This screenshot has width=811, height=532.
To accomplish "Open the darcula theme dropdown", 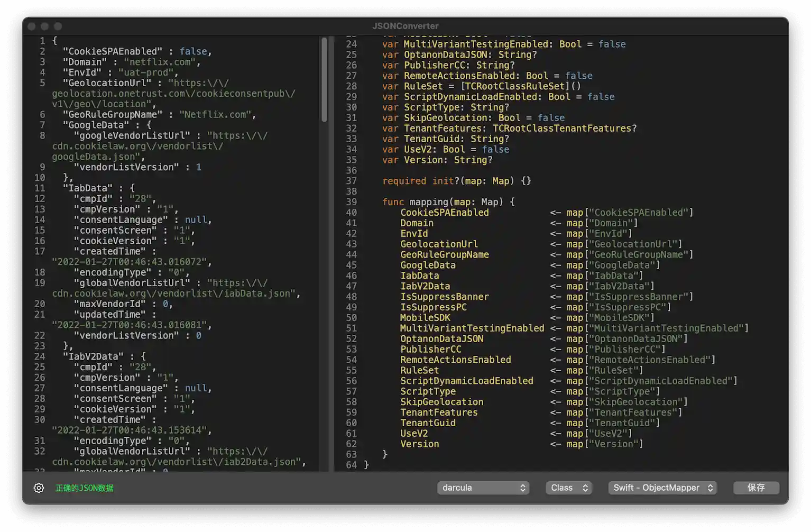I will pos(483,488).
